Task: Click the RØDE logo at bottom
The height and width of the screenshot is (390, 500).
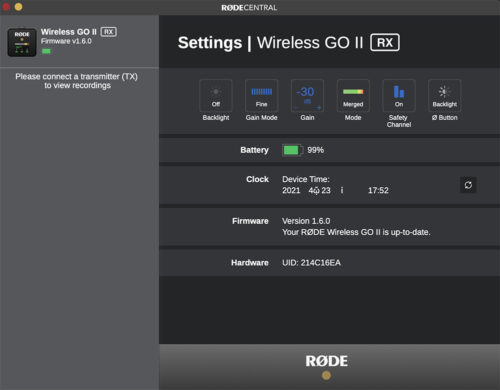Action: (x=326, y=361)
